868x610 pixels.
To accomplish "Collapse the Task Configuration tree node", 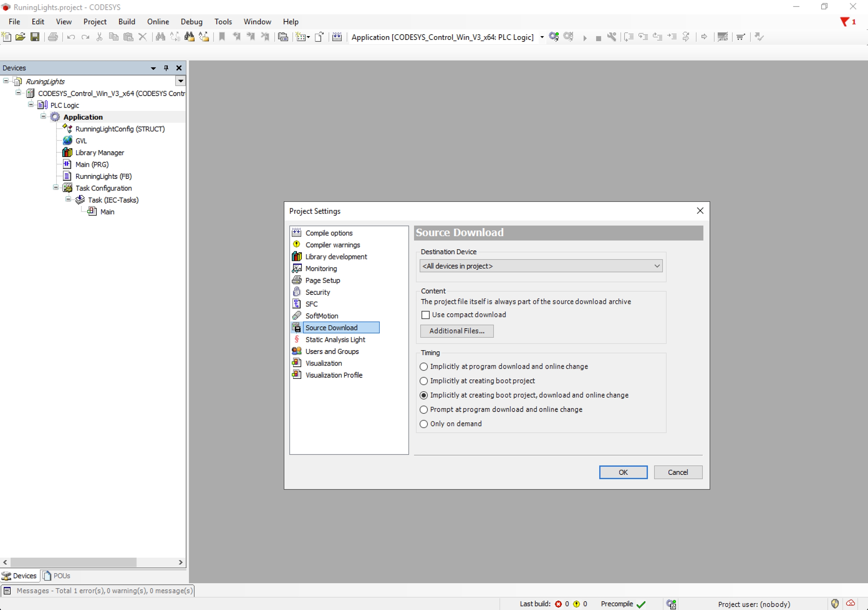I will [x=56, y=188].
